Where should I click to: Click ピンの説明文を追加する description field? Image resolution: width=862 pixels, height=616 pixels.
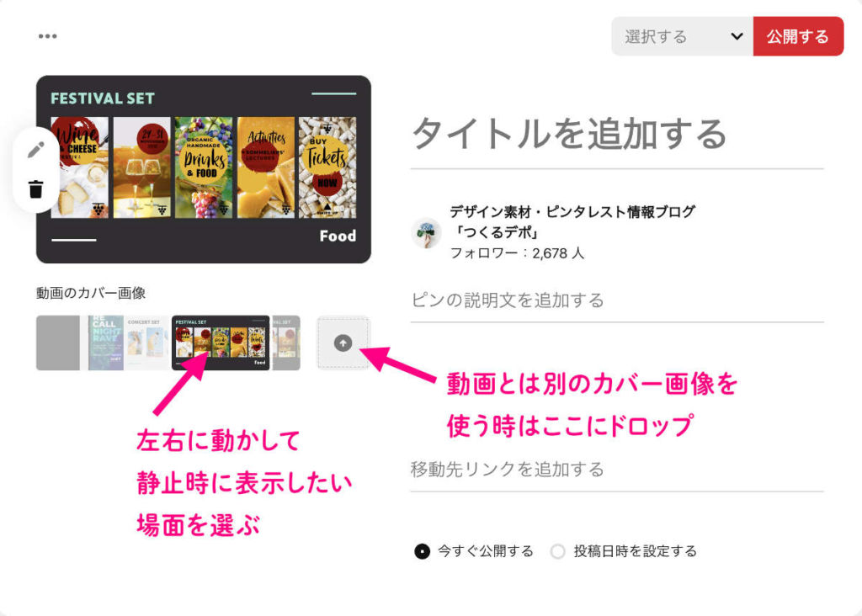click(x=617, y=300)
